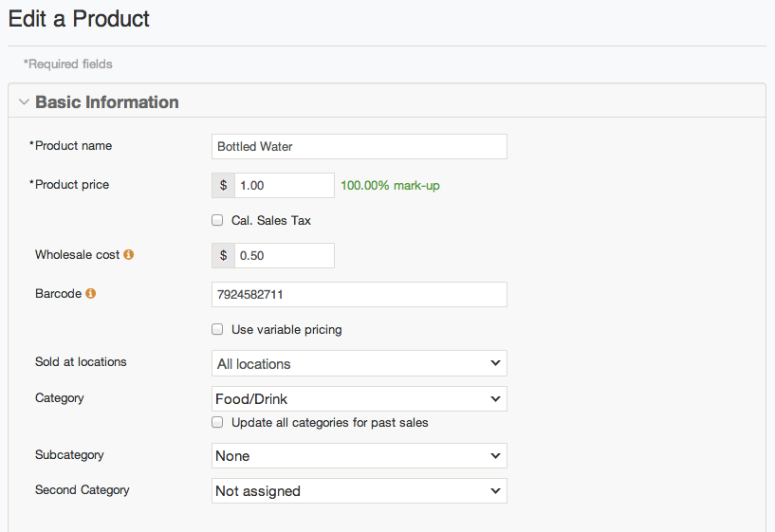Expand the Subcategory dropdown
Viewport: 775px width, 532px height.
pos(359,456)
